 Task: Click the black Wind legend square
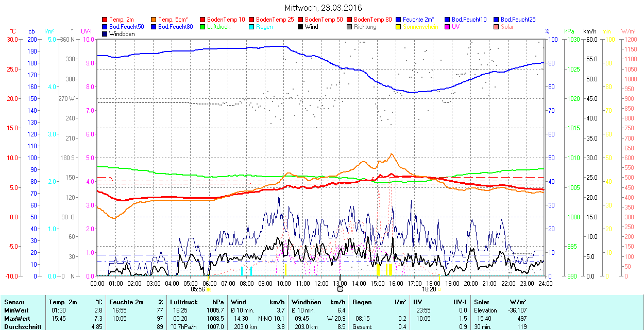[x=300, y=27]
